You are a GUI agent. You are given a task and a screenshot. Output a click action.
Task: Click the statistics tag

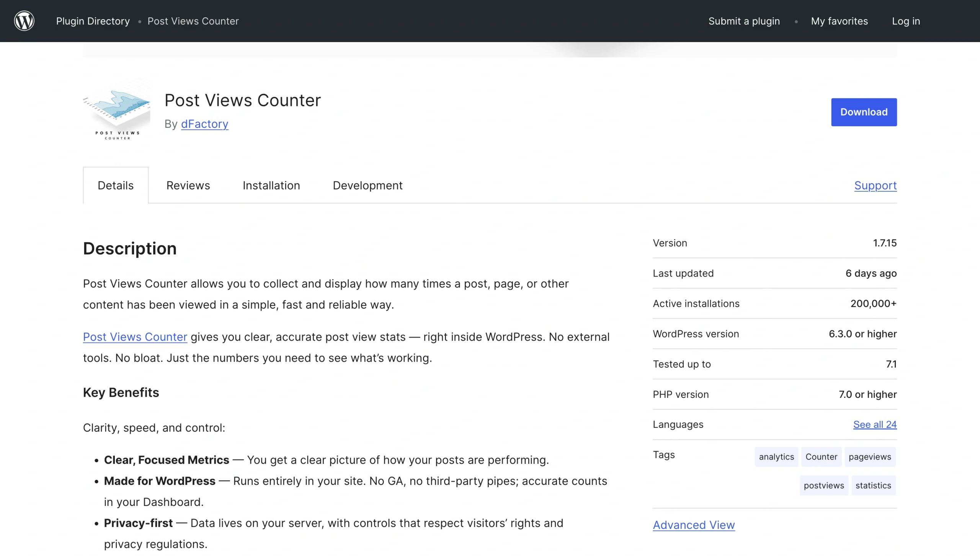tap(873, 485)
